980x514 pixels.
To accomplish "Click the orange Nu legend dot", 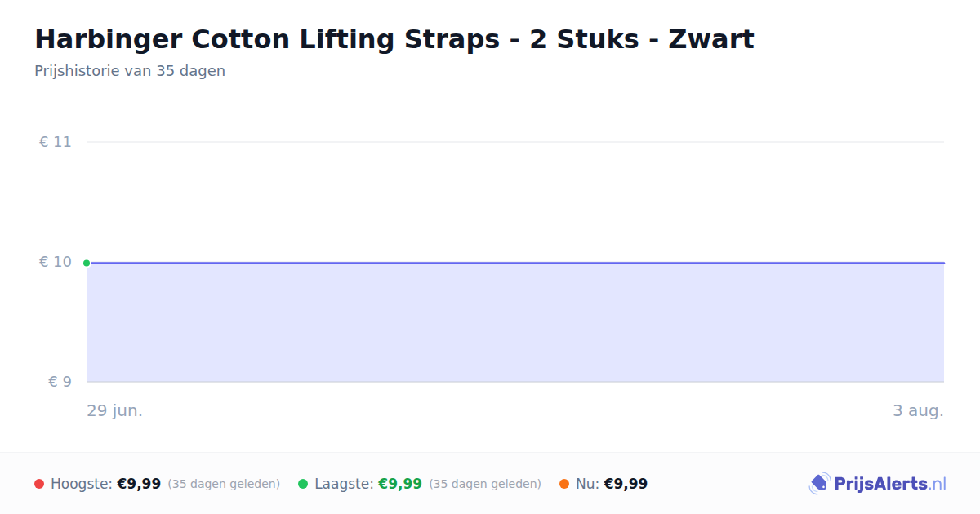I will (564, 484).
